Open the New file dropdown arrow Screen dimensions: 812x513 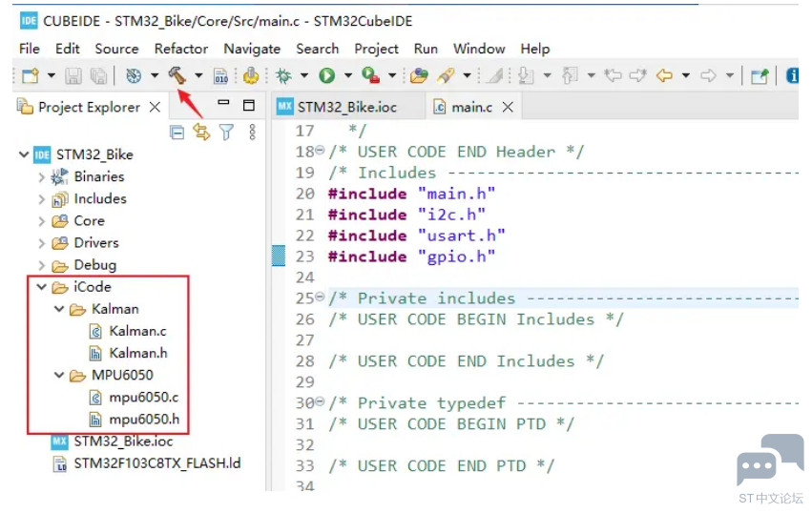(52, 75)
